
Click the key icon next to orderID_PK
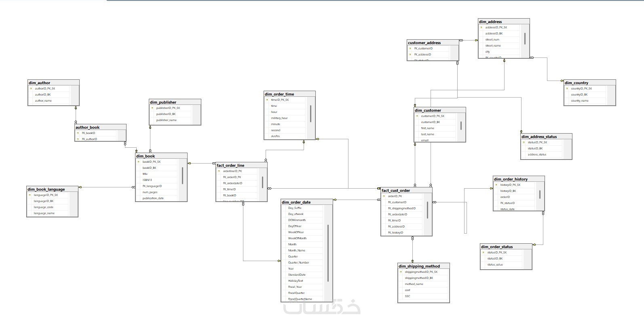[x=384, y=196]
